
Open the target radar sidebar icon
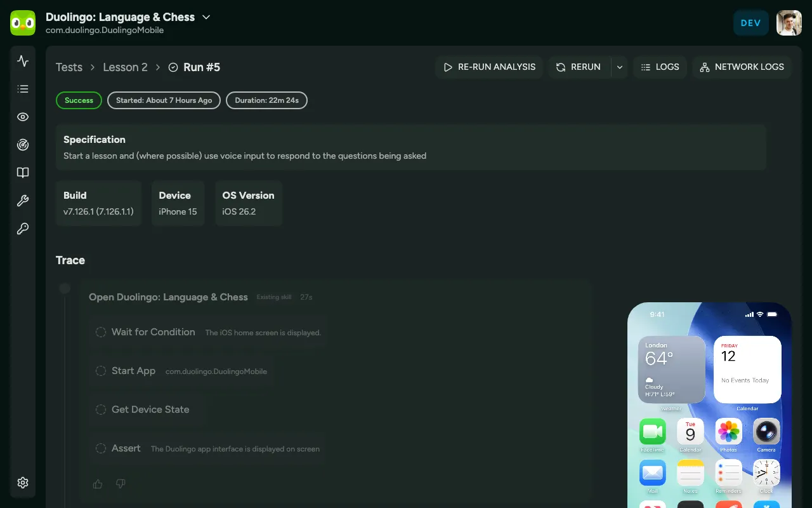click(x=23, y=145)
